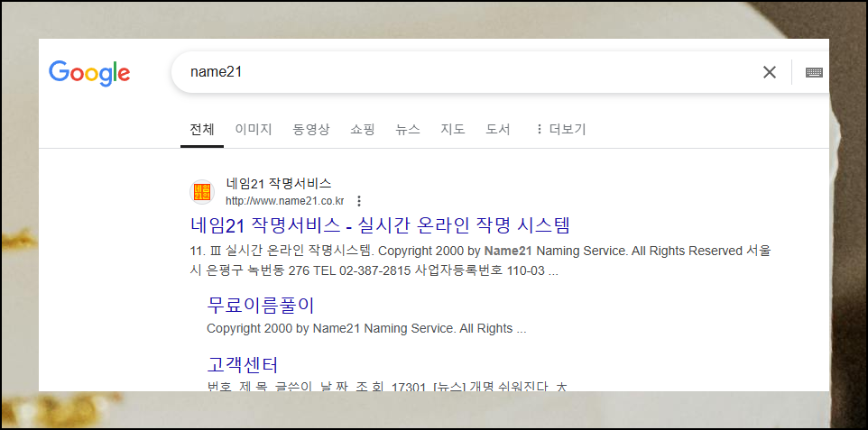Click the snippet text starting with 11. Ⅲ 실시간
This screenshot has width=868, height=430.
(480, 261)
